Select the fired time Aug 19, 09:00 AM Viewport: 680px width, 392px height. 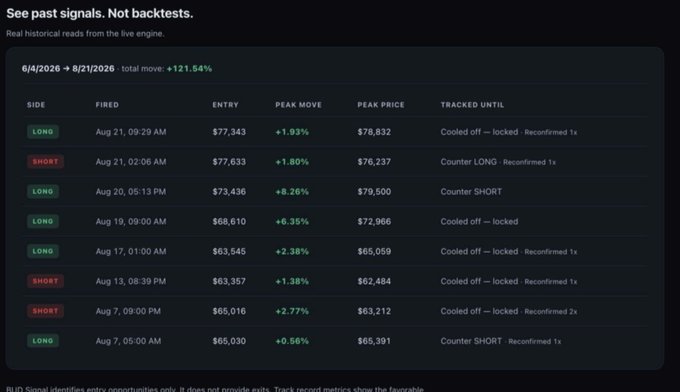(131, 222)
